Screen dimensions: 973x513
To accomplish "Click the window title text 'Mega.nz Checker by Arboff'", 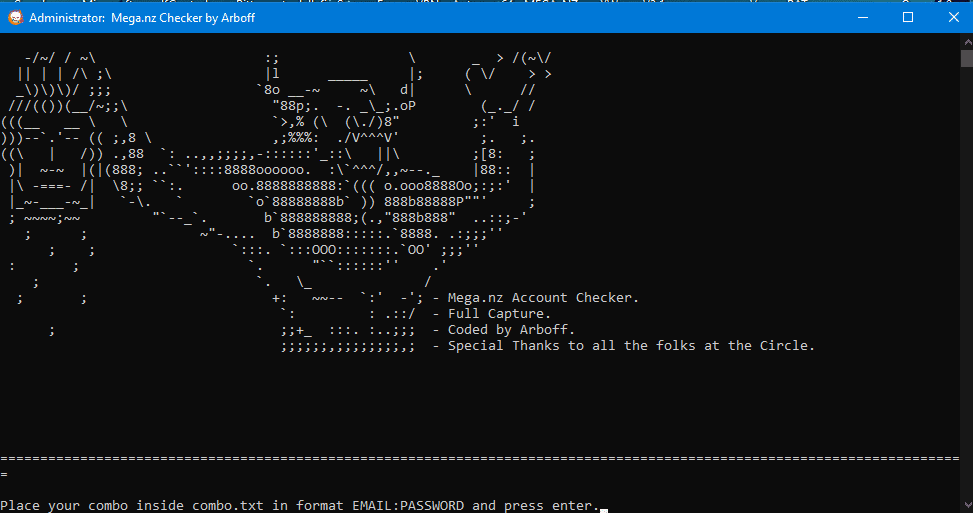I will pos(183,17).
